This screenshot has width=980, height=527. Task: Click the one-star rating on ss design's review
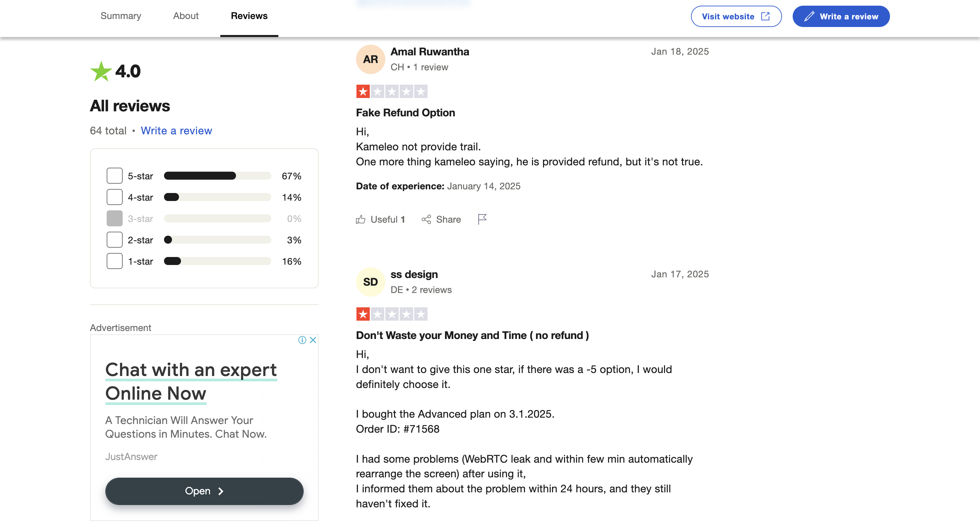(392, 314)
